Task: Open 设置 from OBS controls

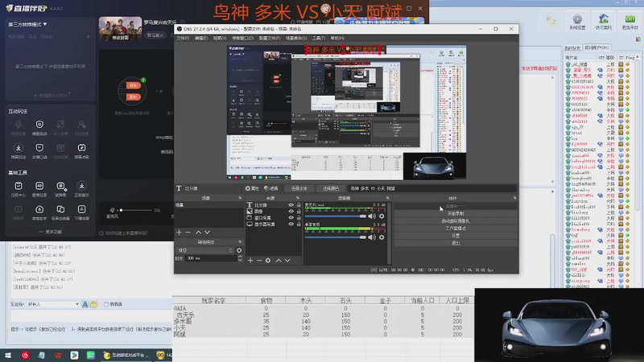Action: (x=456, y=236)
